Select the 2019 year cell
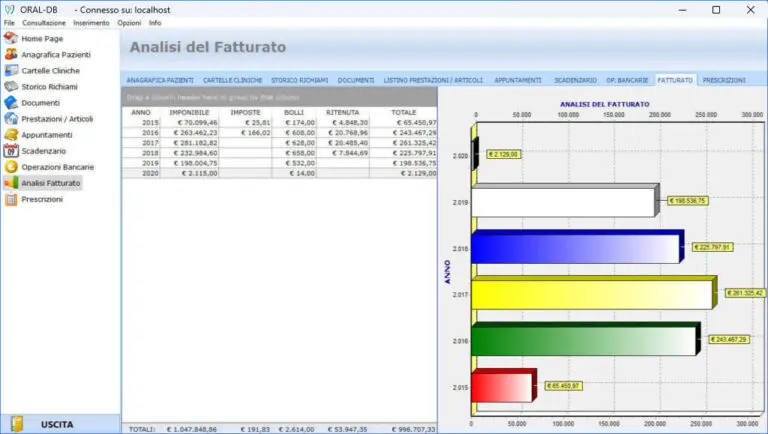The width and height of the screenshot is (768, 434). (142, 163)
